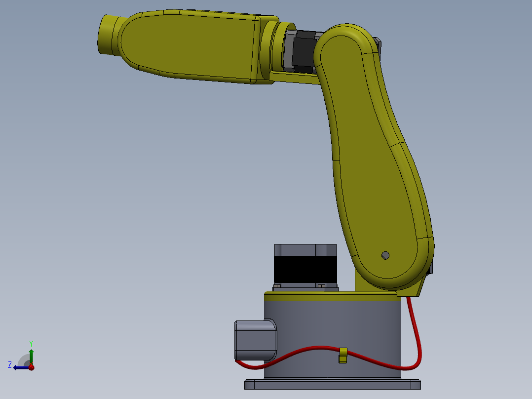Viewport: 532px width, 399px height.
Task: Click the red origin point of the coordinate triad
Action: click(x=31, y=368)
